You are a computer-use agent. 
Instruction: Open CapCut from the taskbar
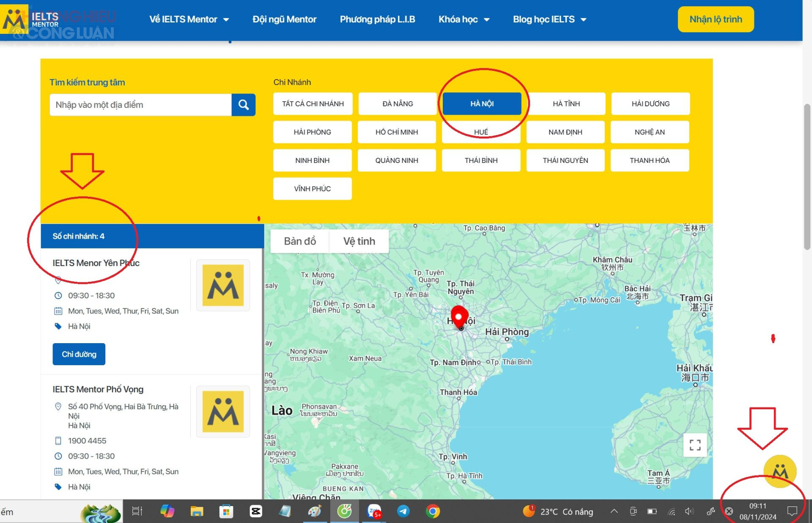pos(256,511)
